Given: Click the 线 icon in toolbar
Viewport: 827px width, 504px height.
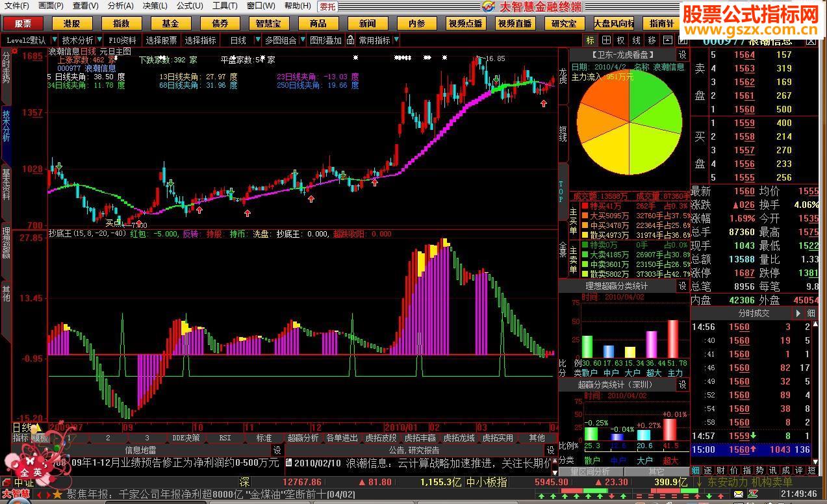Looking at the screenshot, I should [635, 40].
